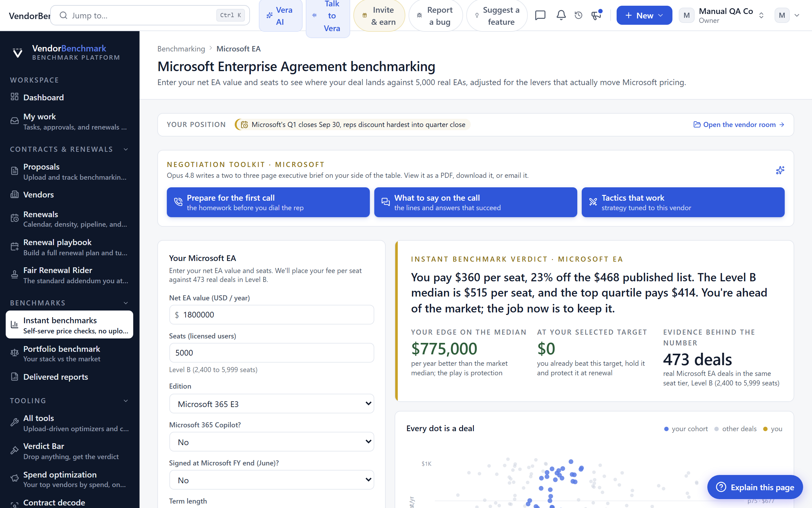The width and height of the screenshot is (812, 508).
Task: Click the Seats licensed users input field
Action: pyautogui.click(x=272, y=352)
